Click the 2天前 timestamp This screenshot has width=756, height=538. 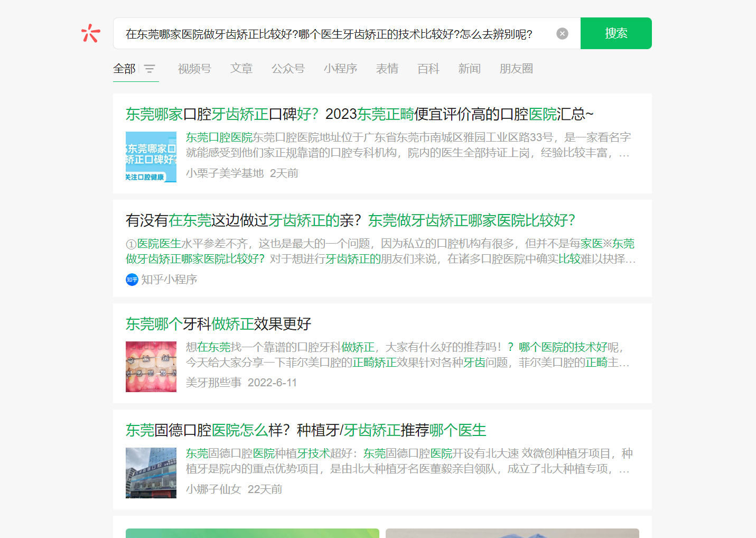coord(284,173)
